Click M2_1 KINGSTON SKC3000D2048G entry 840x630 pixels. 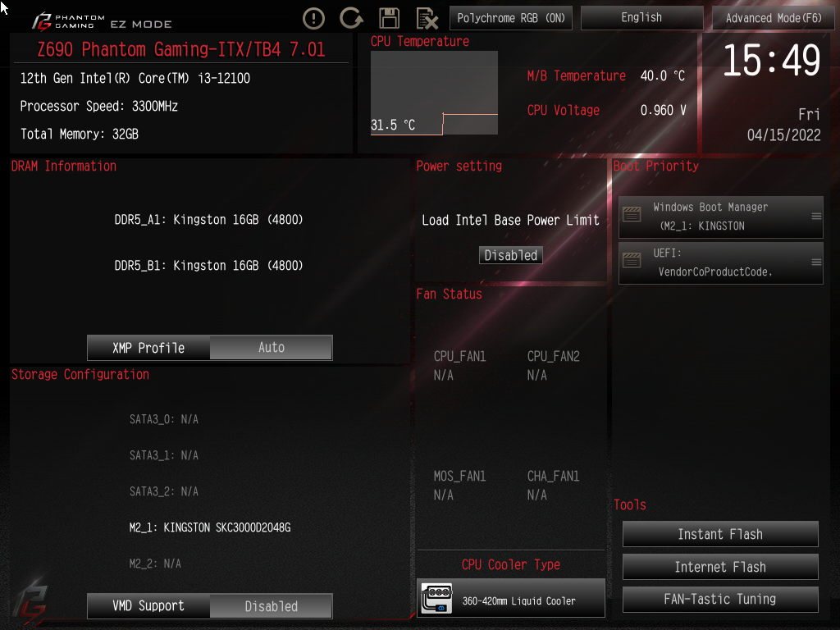click(x=210, y=527)
